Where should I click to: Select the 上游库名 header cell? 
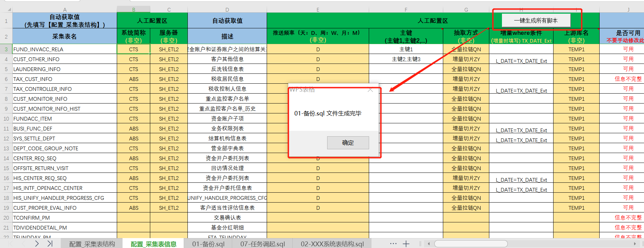tap(576, 36)
